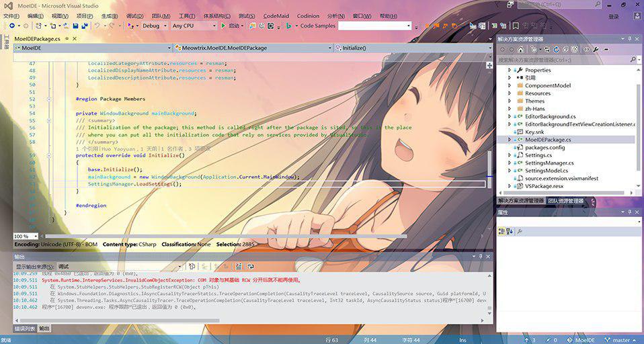The height and width of the screenshot is (344, 644).
Task: Click the bookmark icon in top toolbar
Action: tap(516, 26)
